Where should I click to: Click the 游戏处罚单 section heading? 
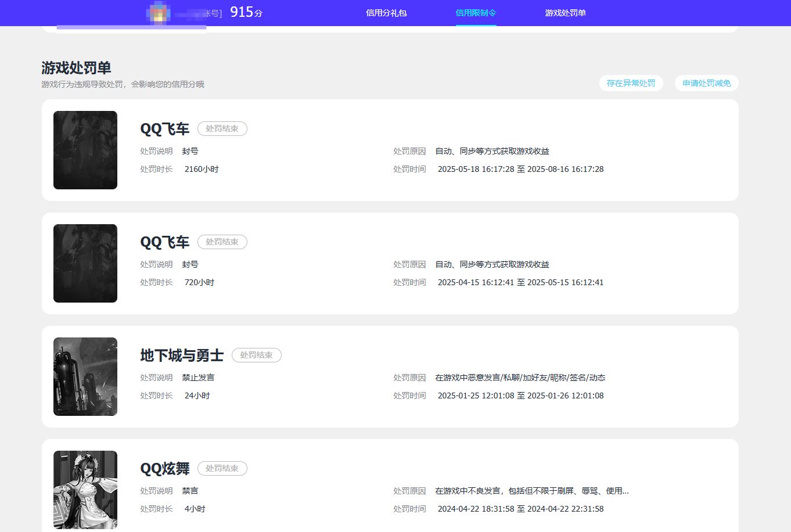tap(76, 68)
